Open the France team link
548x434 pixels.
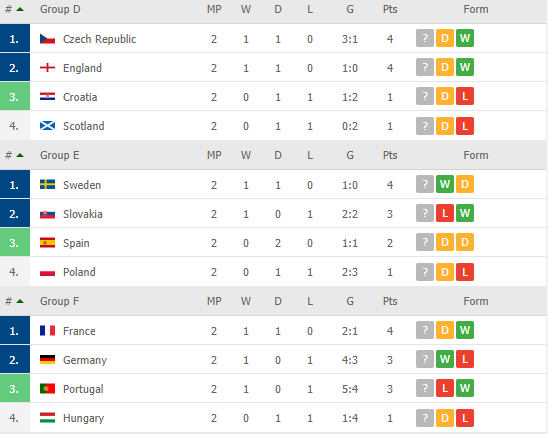tap(79, 331)
